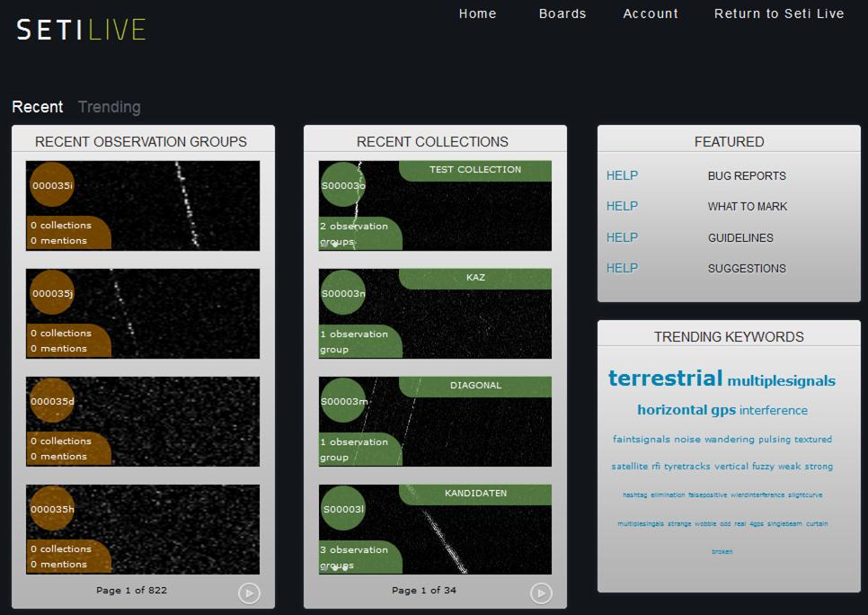Go to the Account page

coord(651,13)
